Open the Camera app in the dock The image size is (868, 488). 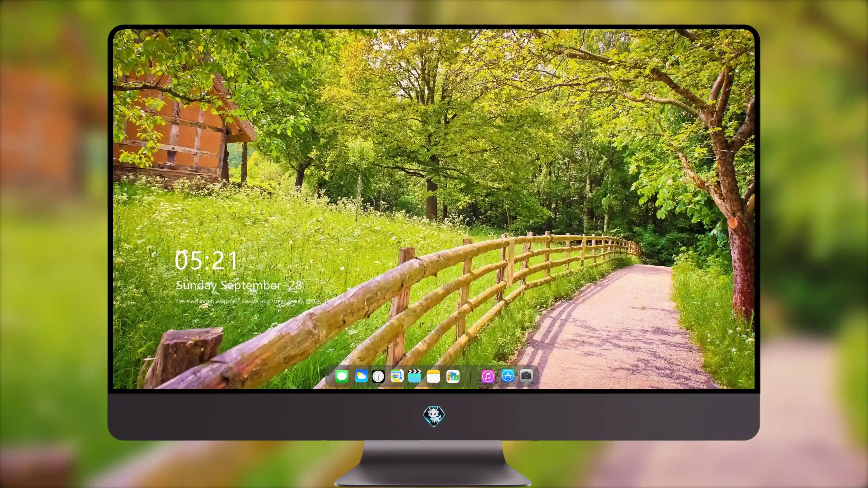click(526, 375)
